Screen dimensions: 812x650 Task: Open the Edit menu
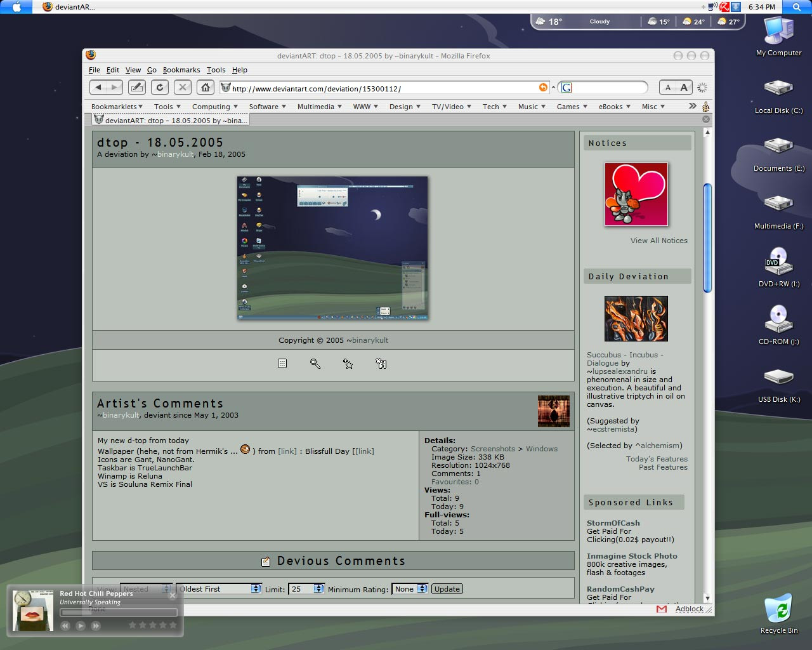tap(113, 70)
